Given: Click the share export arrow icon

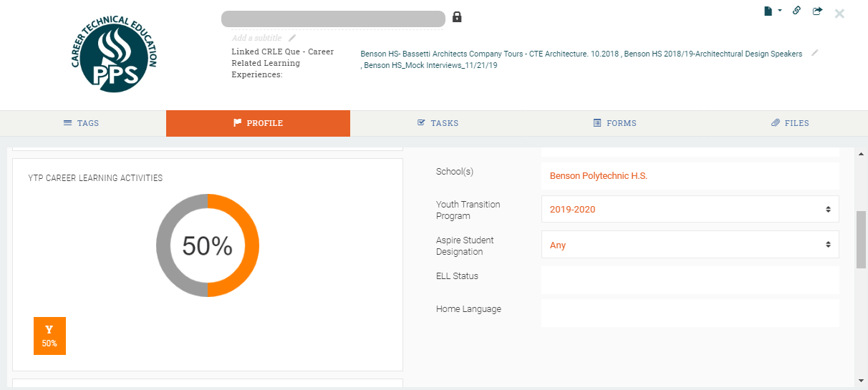Looking at the screenshot, I should [x=817, y=11].
